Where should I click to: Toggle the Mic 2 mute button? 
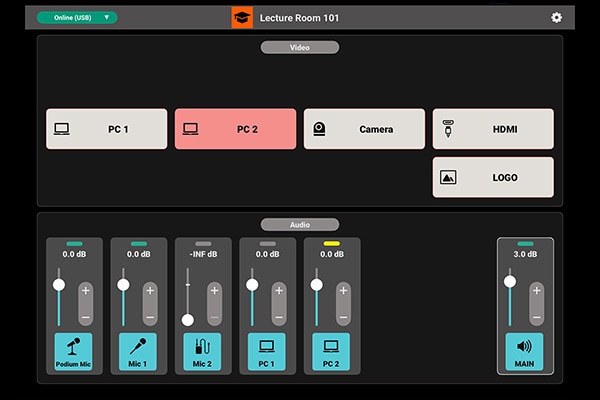202,352
